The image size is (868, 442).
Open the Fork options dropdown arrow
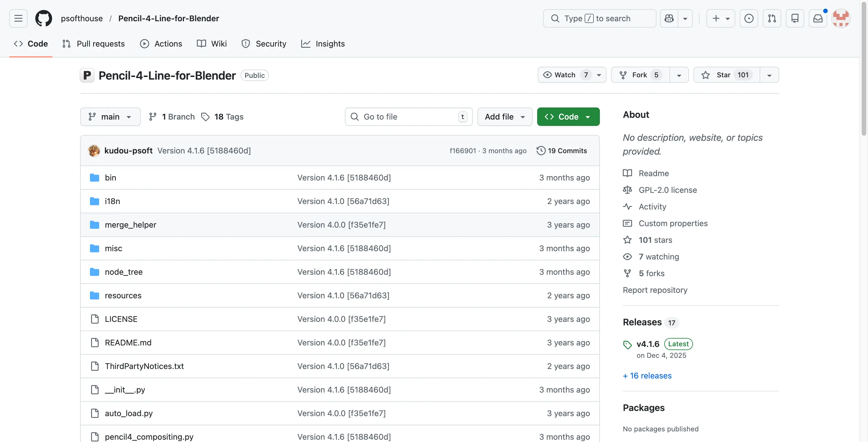[x=679, y=75]
